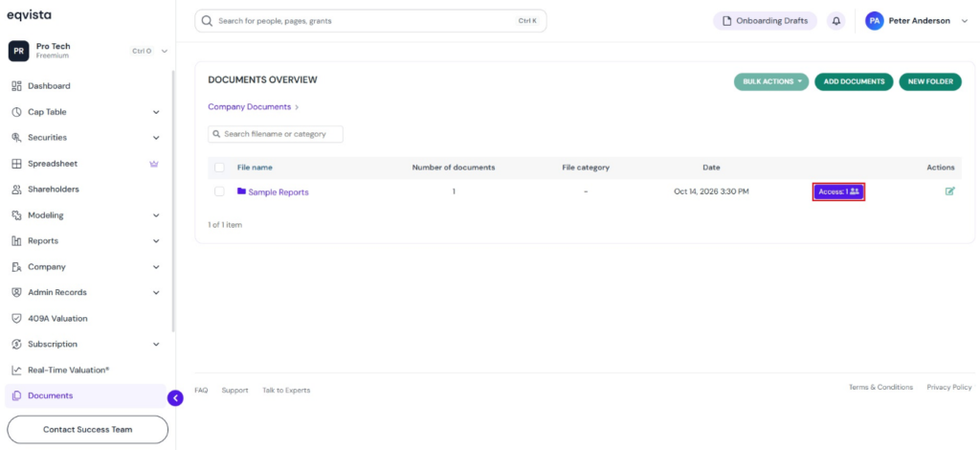This screenshot has width=980, height=450.
Task: Open Terms & Conditions link
Action: [x=880, y=387]
